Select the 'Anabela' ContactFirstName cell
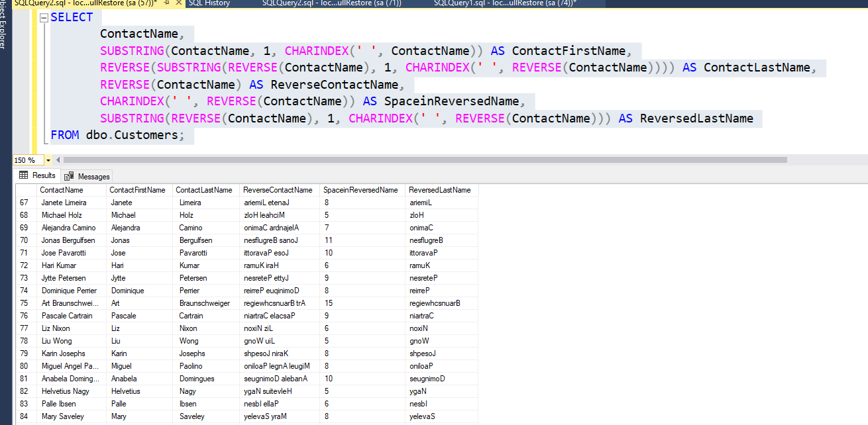 pyautogui.click(x=139, y=379)
